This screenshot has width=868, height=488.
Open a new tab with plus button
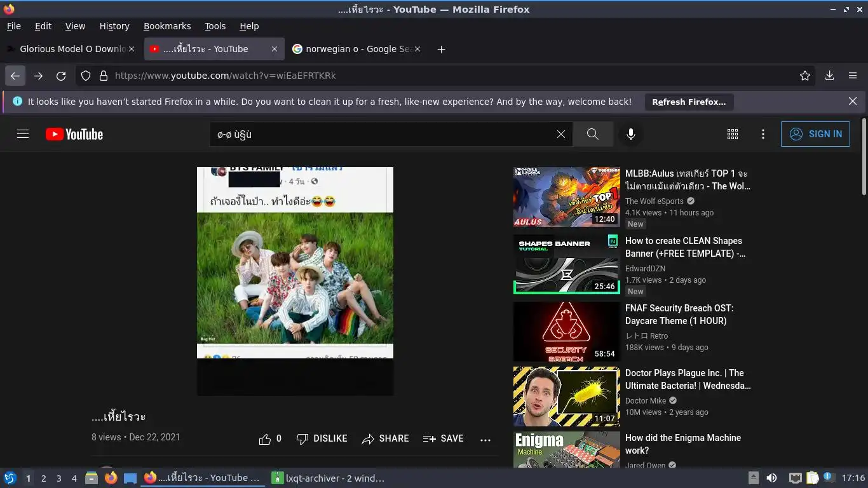(x=441, y=49)
